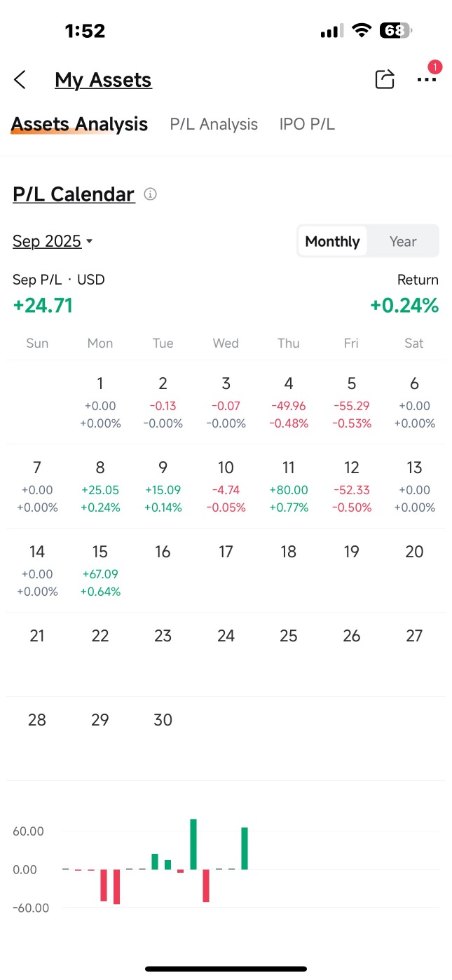Open the P/L Analysis tab

[x=214, y=124]
